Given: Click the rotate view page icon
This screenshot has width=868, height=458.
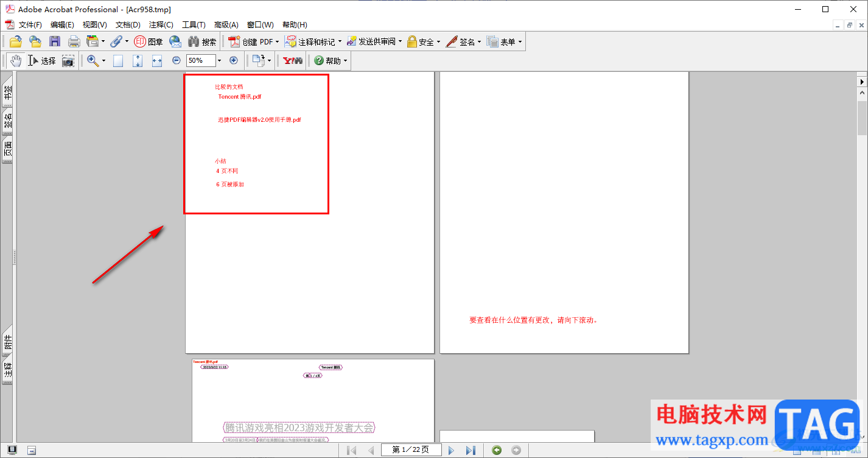Looking at the screenshot, I should (259, 60).
